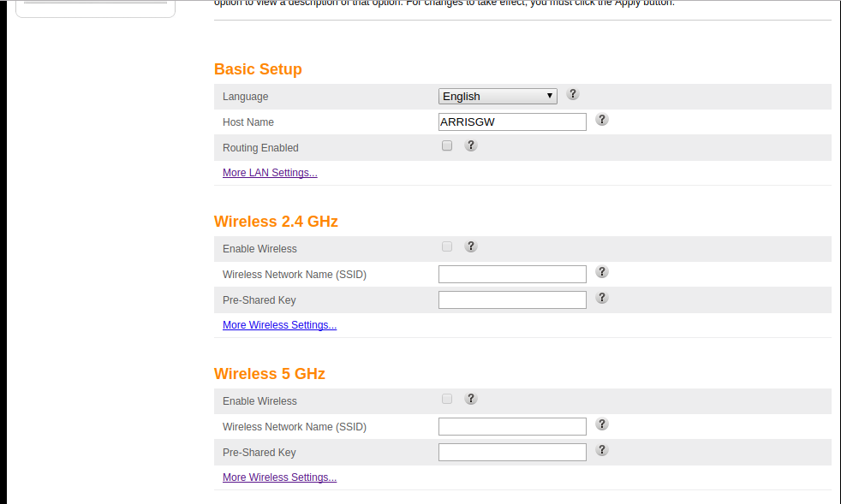Open More Wireless Settings under 5 GHz
The image size is (841, 504).
(x=279, y=477)
